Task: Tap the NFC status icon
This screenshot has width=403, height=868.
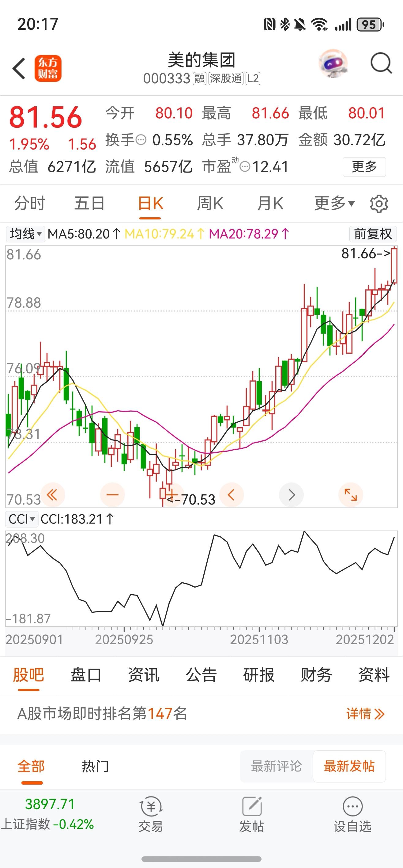Action: click(x=269, y=24)
